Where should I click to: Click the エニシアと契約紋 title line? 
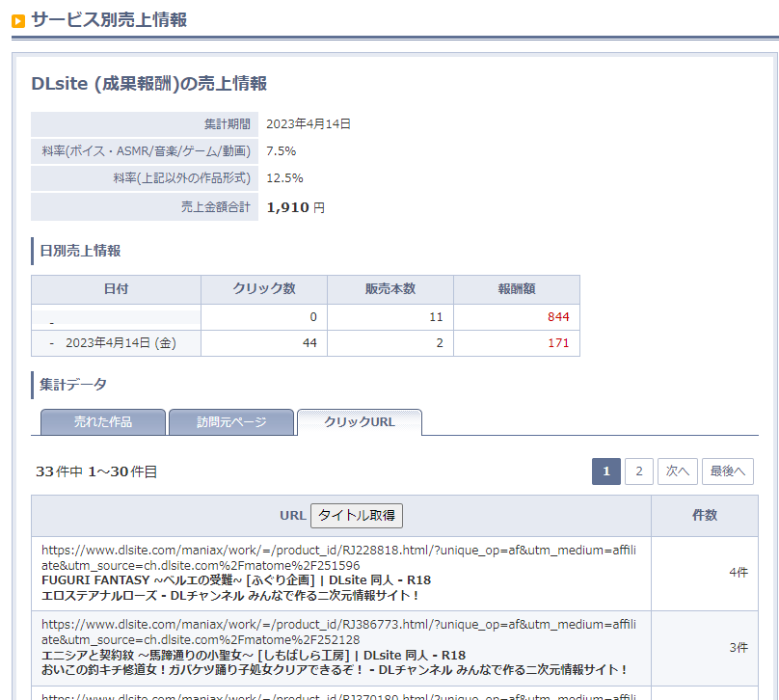coord(254,656)
